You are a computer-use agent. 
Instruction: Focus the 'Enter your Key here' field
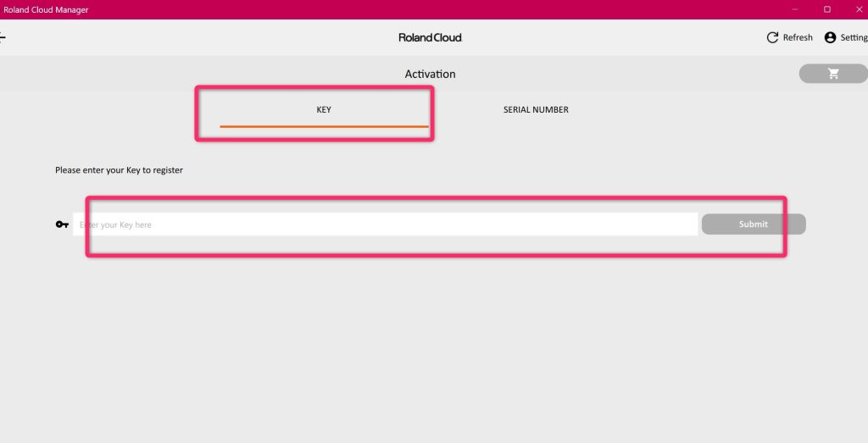385,224
